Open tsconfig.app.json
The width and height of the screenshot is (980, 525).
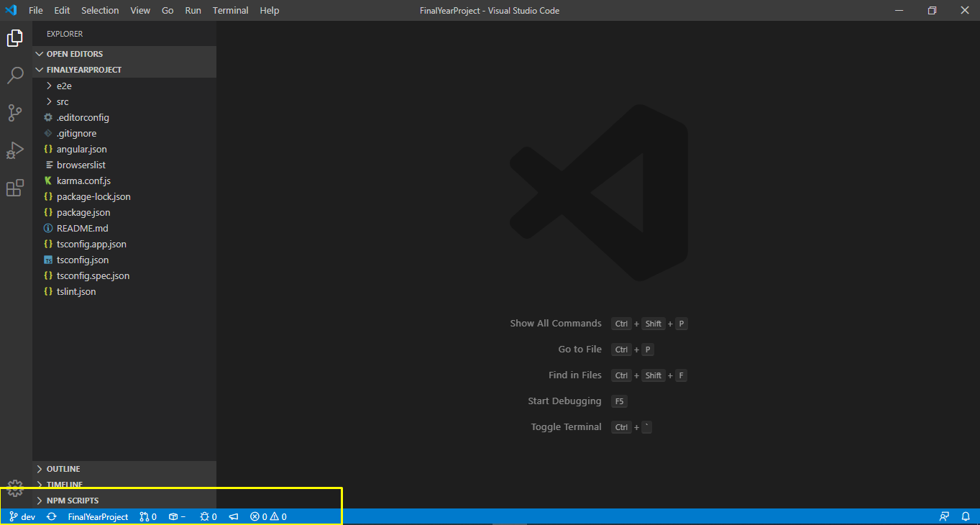point(124,244)
